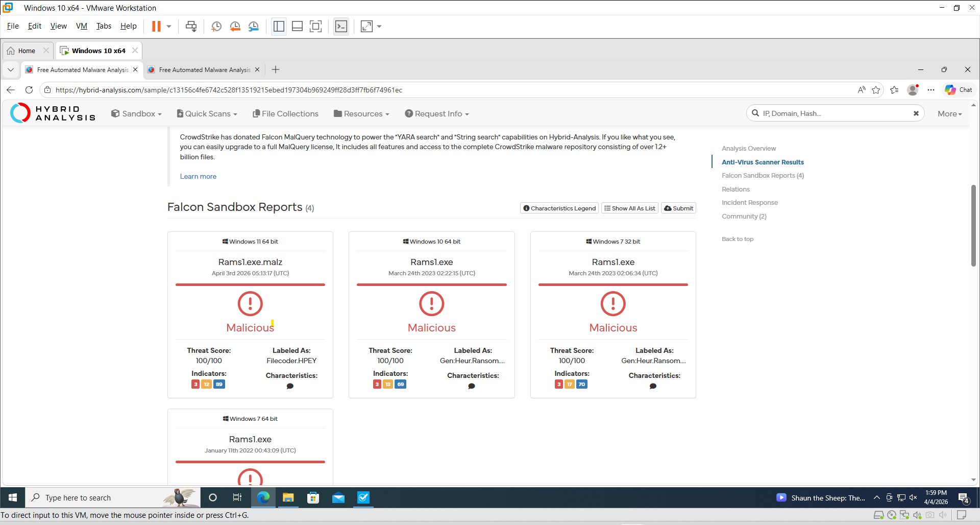Screen dimensions: 980x525
Task: Expand the More dropdown in navbar
Action: tap(949, 114)
